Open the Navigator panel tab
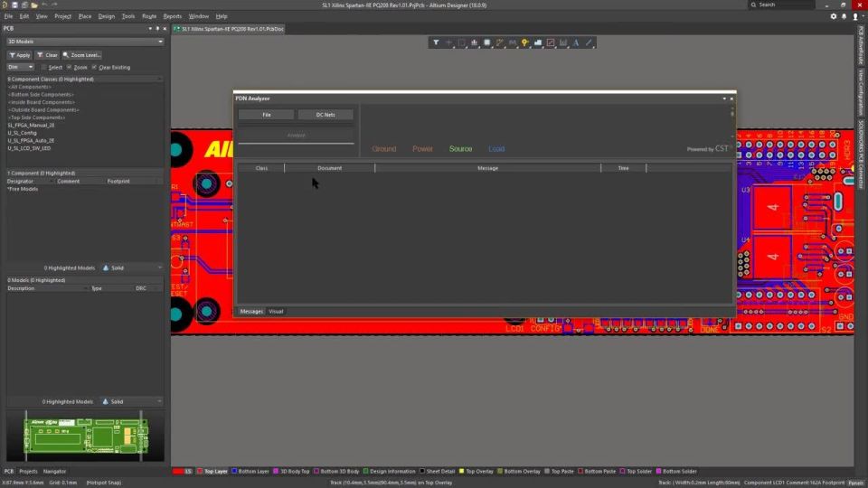Screen dimensions: 868x488 pos(54,472)
